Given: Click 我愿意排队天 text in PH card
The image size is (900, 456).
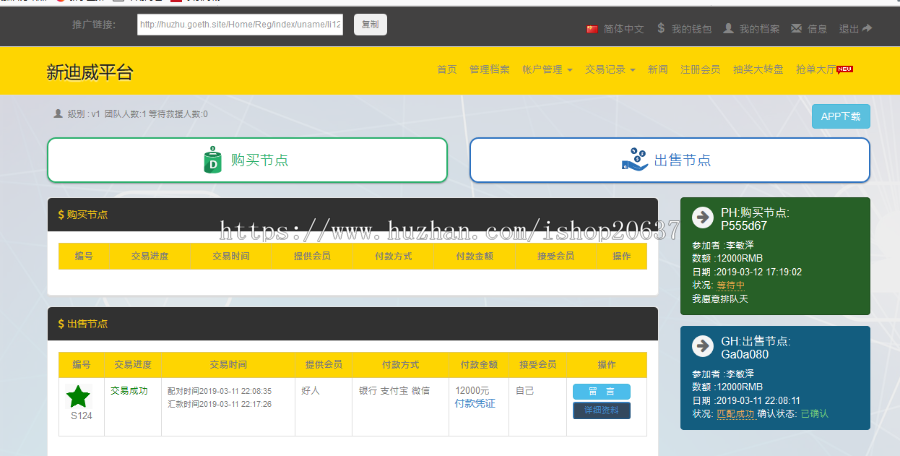Looking at the screenshot, I should coord(720,299).
